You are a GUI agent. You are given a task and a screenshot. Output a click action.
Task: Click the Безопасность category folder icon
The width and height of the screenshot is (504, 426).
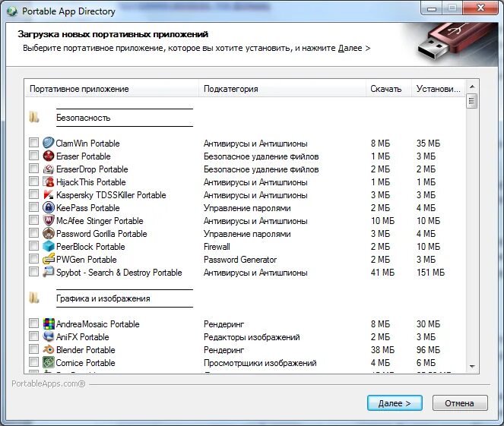[34, 117]
